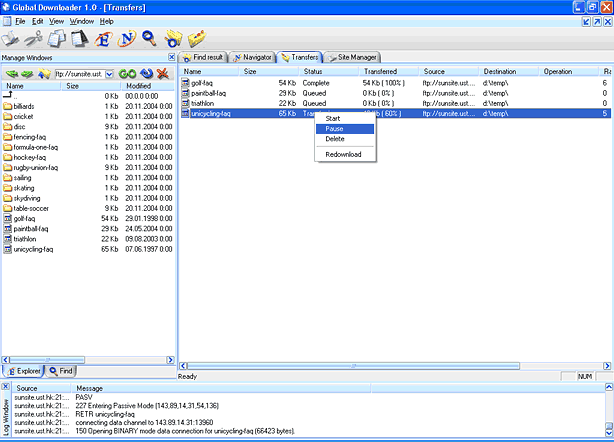This screenshot has width=614, height=442.
Task: Stop connection with red X icon
Action: pos(163,74)
